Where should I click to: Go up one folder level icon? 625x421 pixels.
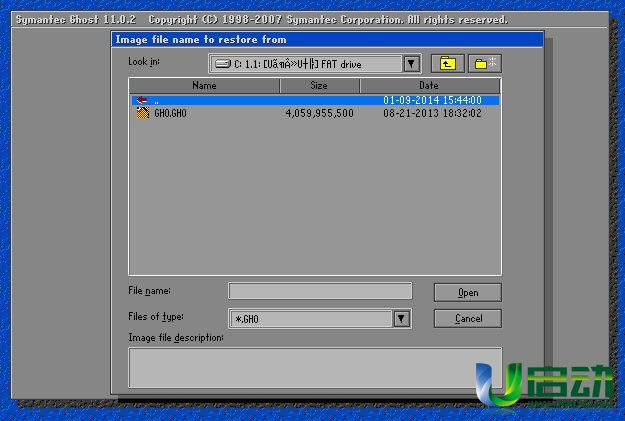pyautogui.click(x=448, y=64)
